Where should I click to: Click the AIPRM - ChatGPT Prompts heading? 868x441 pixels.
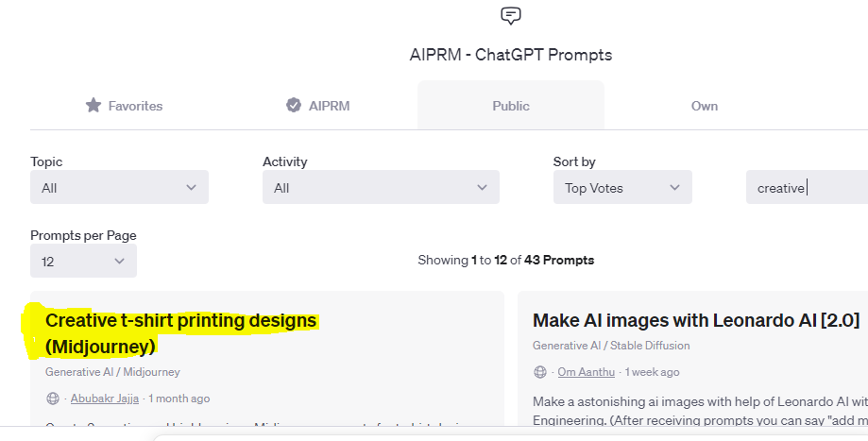[x=510, y=55]
